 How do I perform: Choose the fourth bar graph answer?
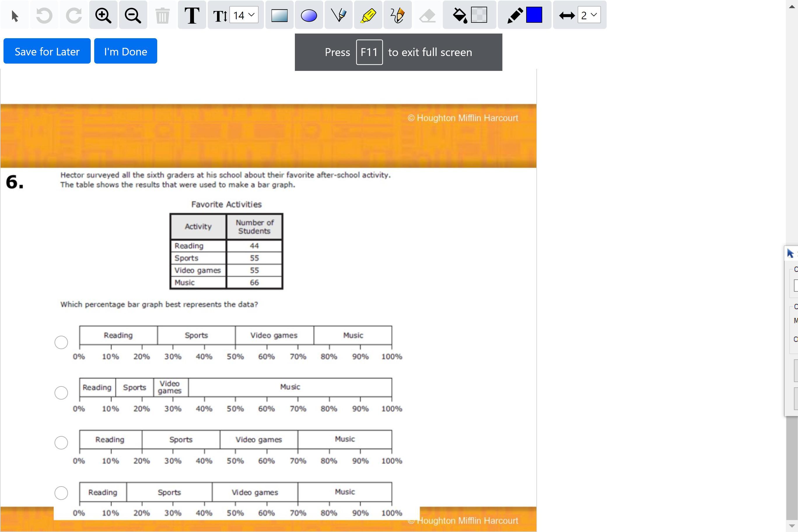pyautogui.click(x=61, y=493)
